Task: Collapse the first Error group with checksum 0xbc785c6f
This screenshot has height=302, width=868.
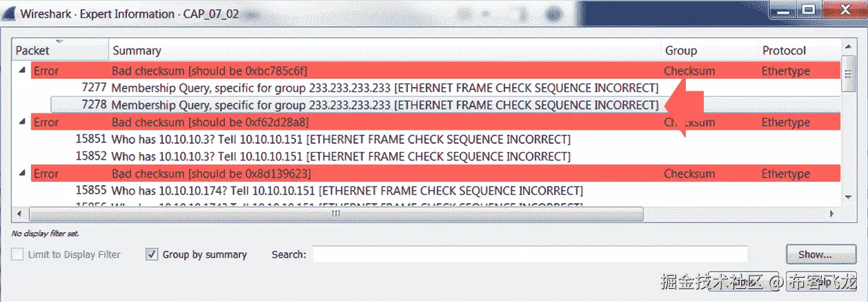Action: [23, 70]
